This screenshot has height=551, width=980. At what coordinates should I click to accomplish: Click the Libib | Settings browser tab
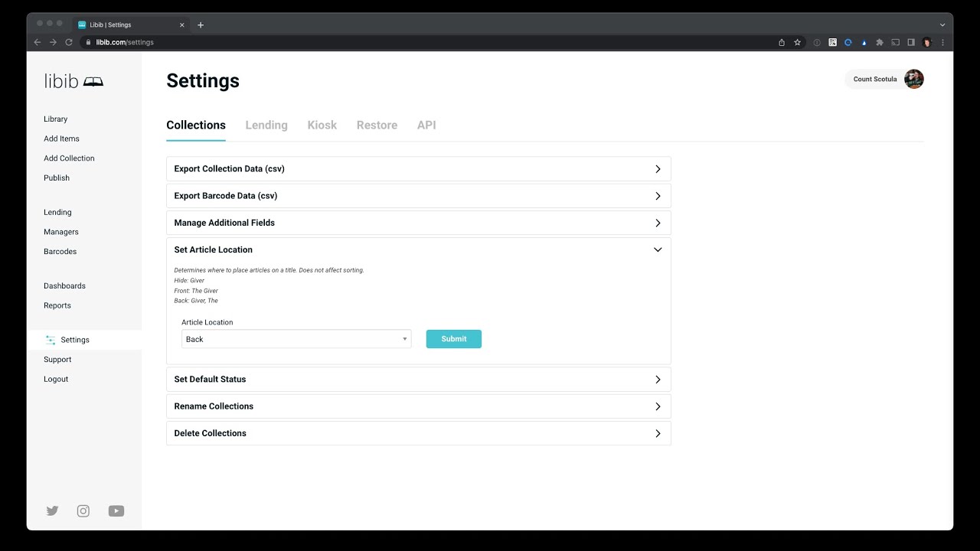tap(131, 24)
